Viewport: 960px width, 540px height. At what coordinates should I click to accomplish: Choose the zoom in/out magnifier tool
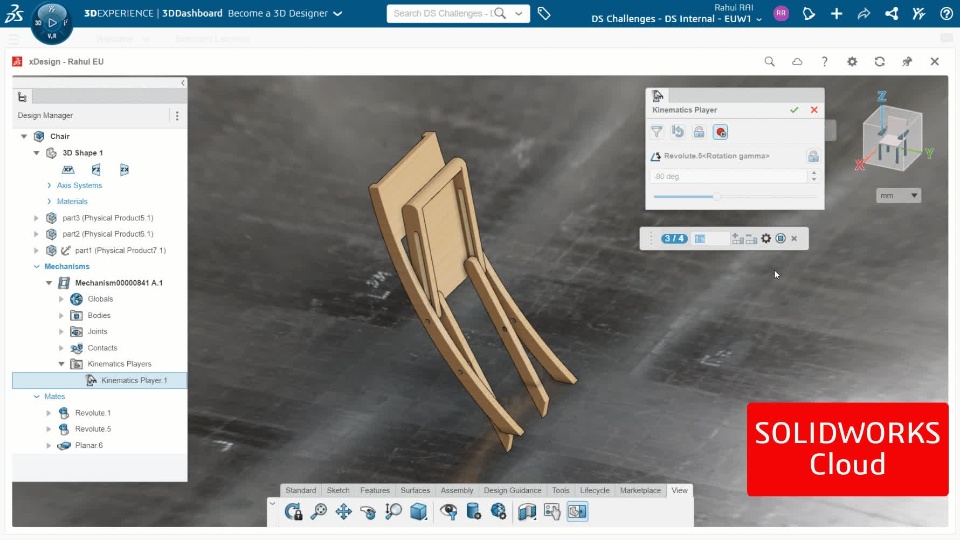click(x=393, y=511)
